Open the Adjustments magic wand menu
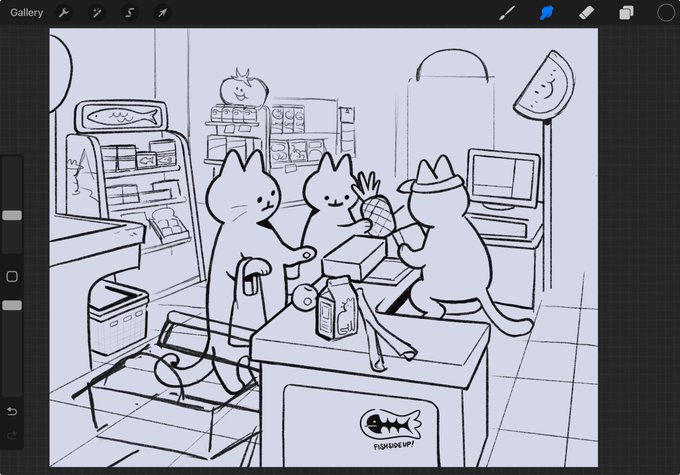Viewport: 680px width, 475px height. 96,13
